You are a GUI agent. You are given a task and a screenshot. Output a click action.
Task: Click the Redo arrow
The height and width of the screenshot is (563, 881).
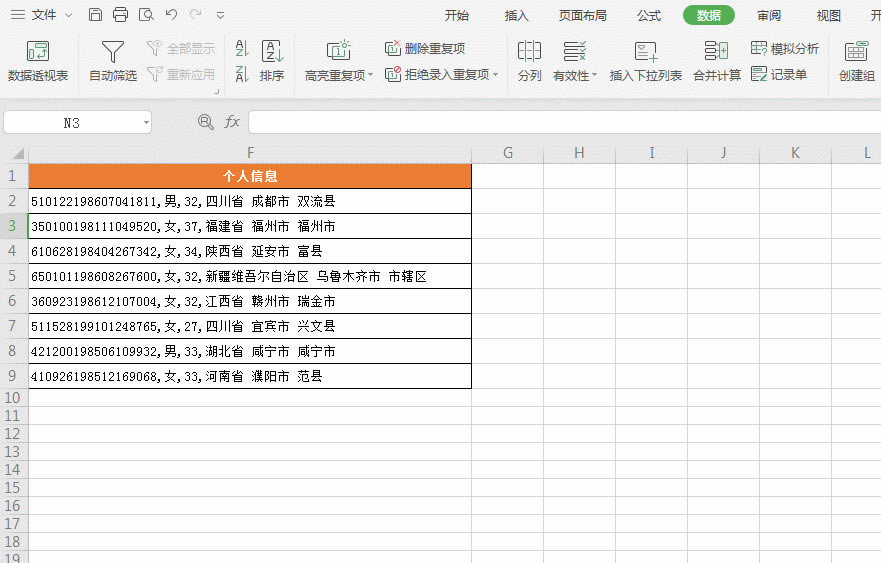pos(196,15)
